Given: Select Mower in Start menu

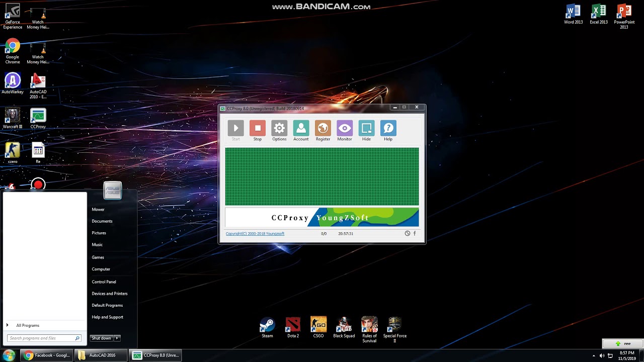Looking at the screenshot, I should [98, 210].
